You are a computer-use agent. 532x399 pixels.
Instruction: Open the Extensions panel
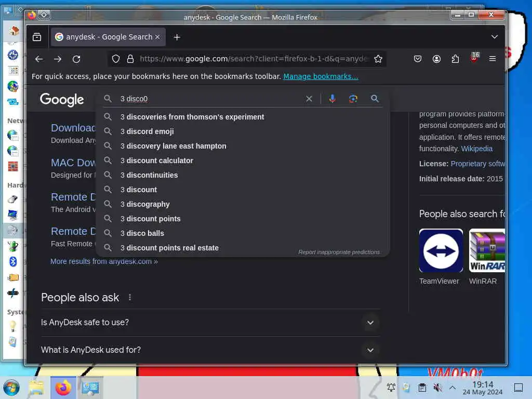coord(455,59)
